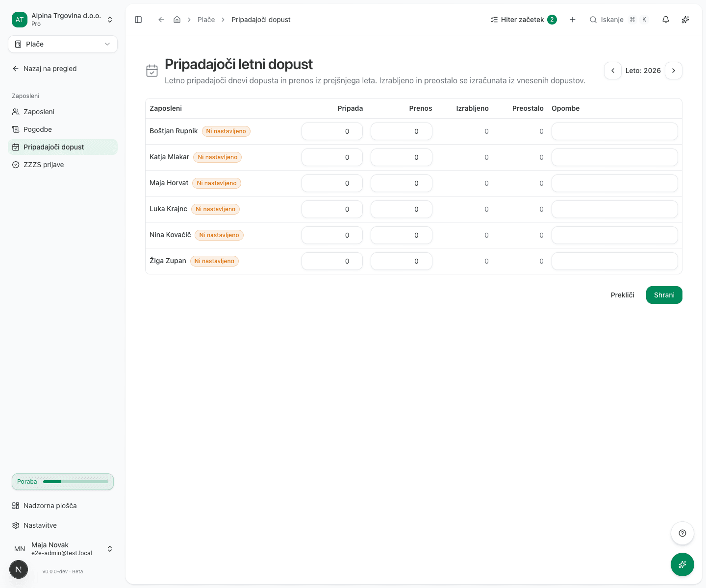Go to the home icon in breadcrumbs
706x588 pixels.
pyautogui.click(x=177, y=20)
